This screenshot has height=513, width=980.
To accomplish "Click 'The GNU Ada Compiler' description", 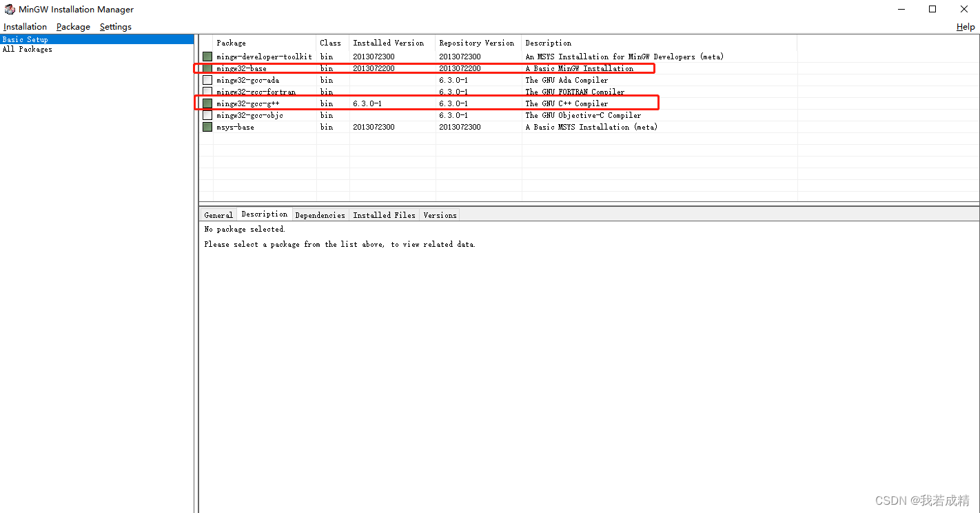I will [x=566, y=80].
